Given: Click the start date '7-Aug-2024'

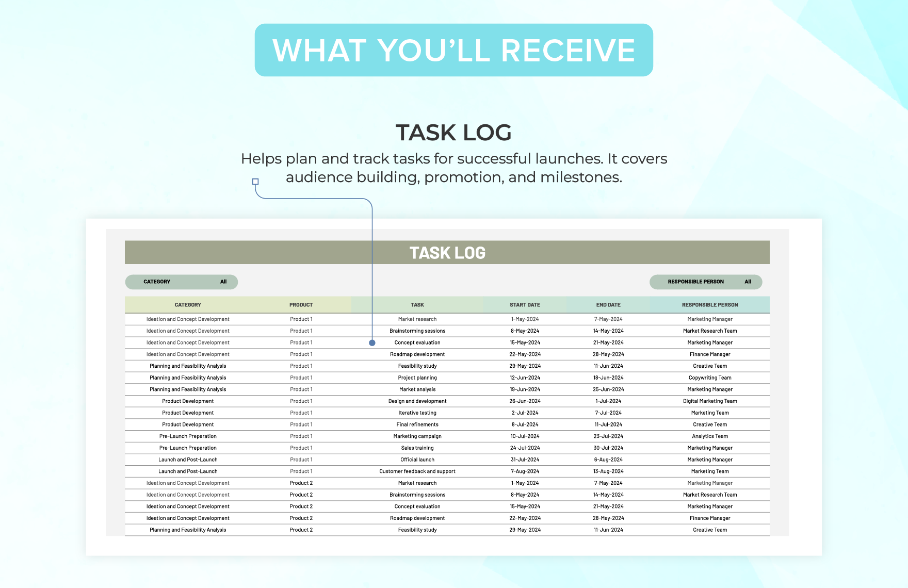Looking at the screenshot, I should click(x=525, y=471).
